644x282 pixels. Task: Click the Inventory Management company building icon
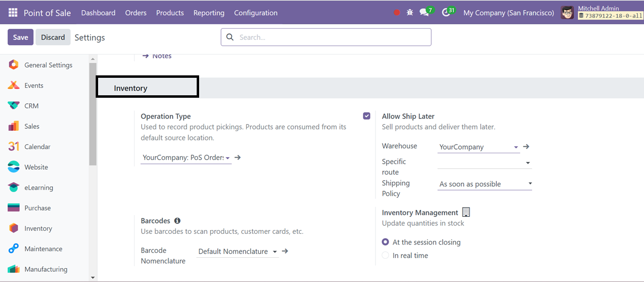click(x=466, y=212)
